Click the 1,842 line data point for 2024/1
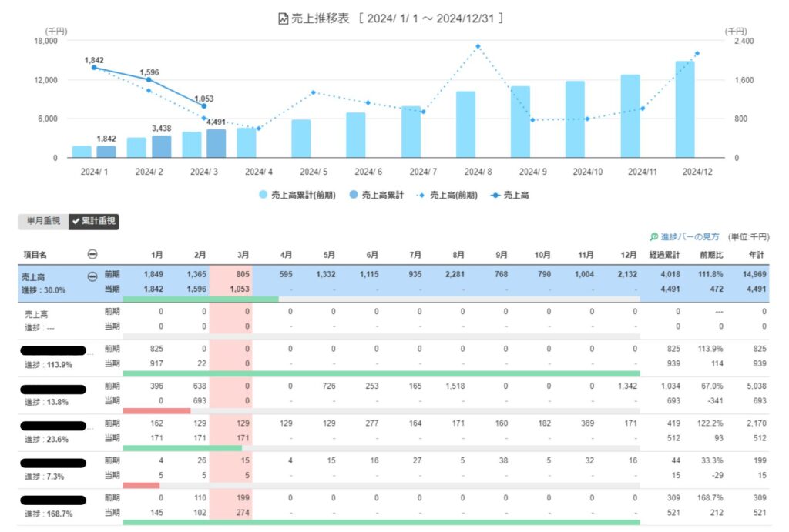 [x=94, y=68]
